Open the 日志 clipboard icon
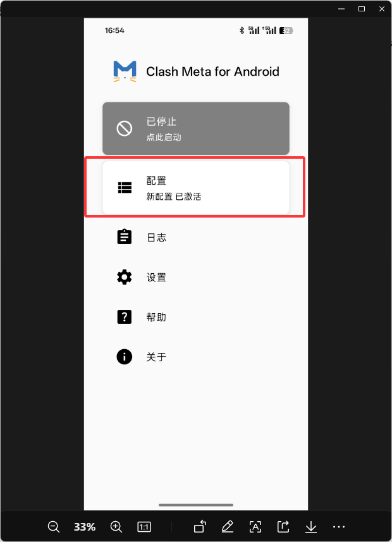The width and height of the screenshot is (392, 542). click(125, 237)
